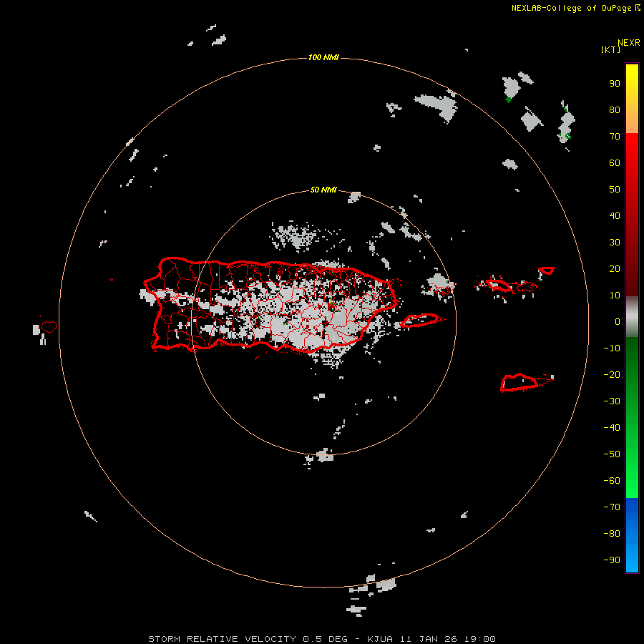Screen dimensions: 644x644
Task: Select the positive 10 scale value
Action: pyautogui.click(x=615, y=296)
